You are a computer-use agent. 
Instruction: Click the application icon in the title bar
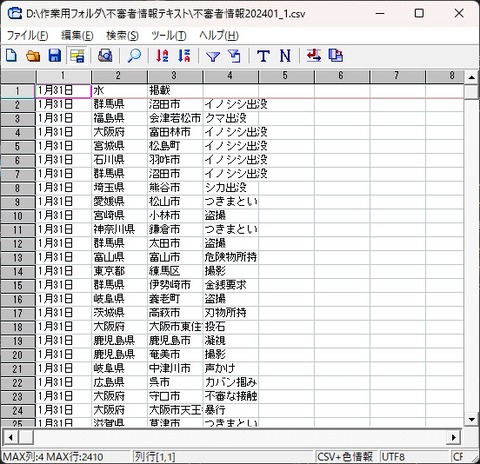(14, 14)
